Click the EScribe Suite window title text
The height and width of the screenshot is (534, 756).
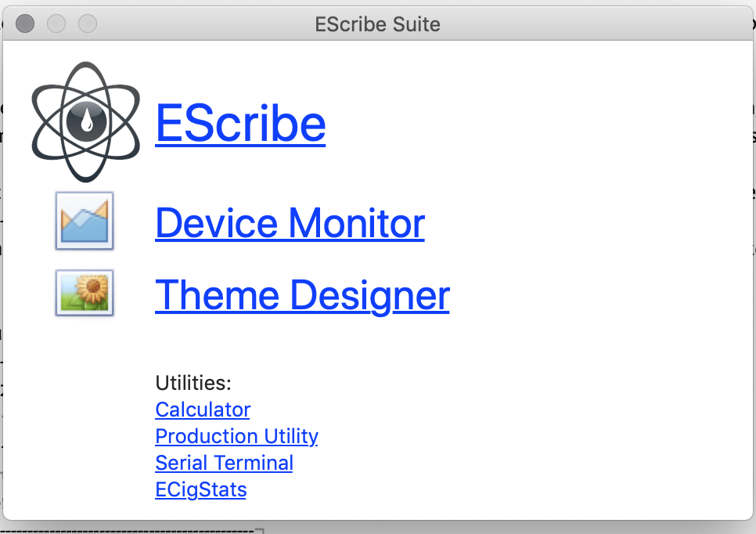[x=377, y=24]
